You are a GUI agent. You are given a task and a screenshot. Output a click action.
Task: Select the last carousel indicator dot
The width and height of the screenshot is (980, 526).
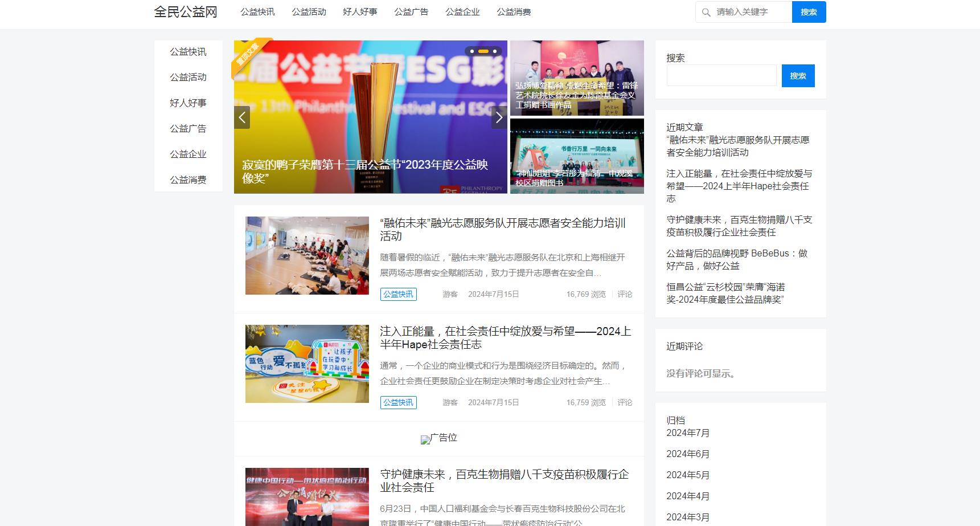[495, 51]
